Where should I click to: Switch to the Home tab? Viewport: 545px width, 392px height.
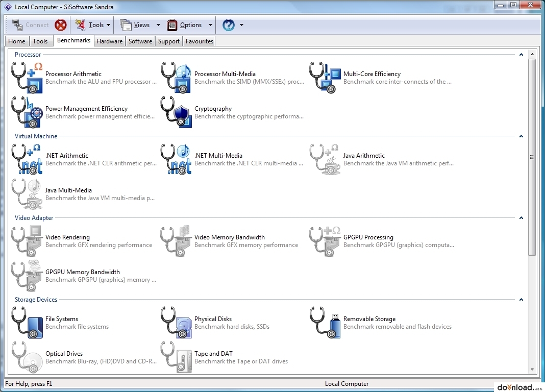pyautogui.click(x=17, y=41)
